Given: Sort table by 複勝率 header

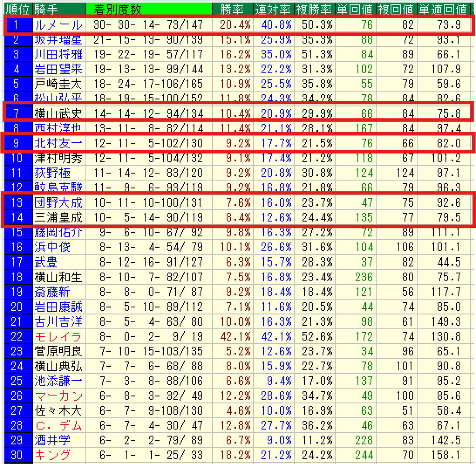Looking at the screenshot, I should [x=314, y=9].
